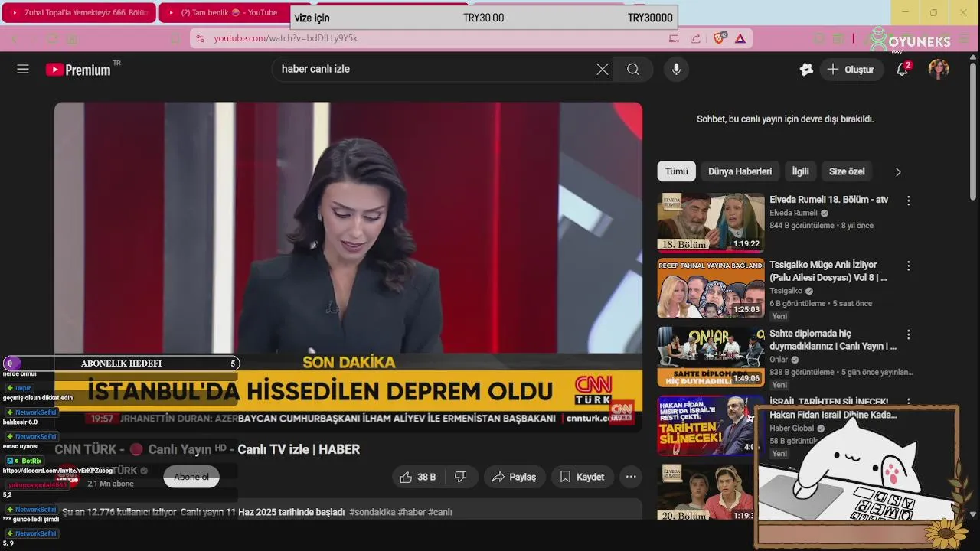
Task: Open Sahte diplomada hiç duymadıklarınız thumbnail
Action: 710,357
